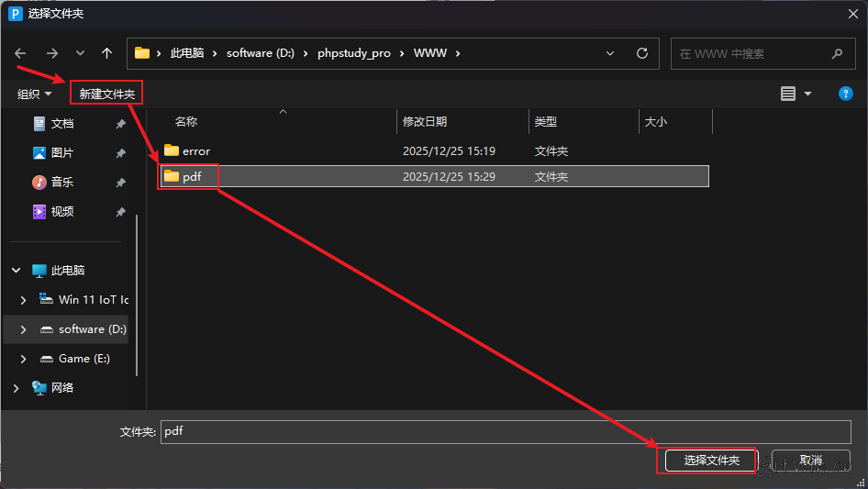Expand the chevron after WWW in the path
The width and height of the screenshot is (868, 489).
pyautogui.click(x=458, y=53)
